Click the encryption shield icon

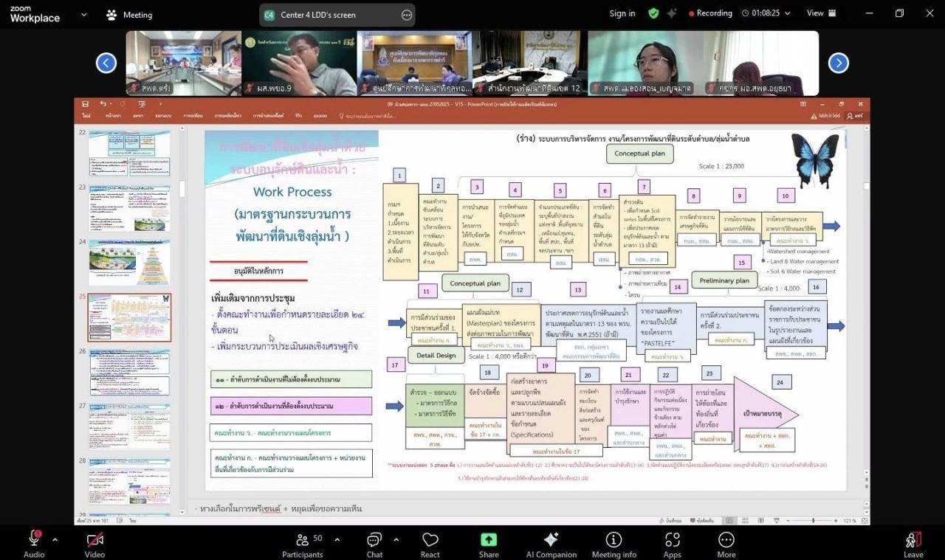coord(653,13)
